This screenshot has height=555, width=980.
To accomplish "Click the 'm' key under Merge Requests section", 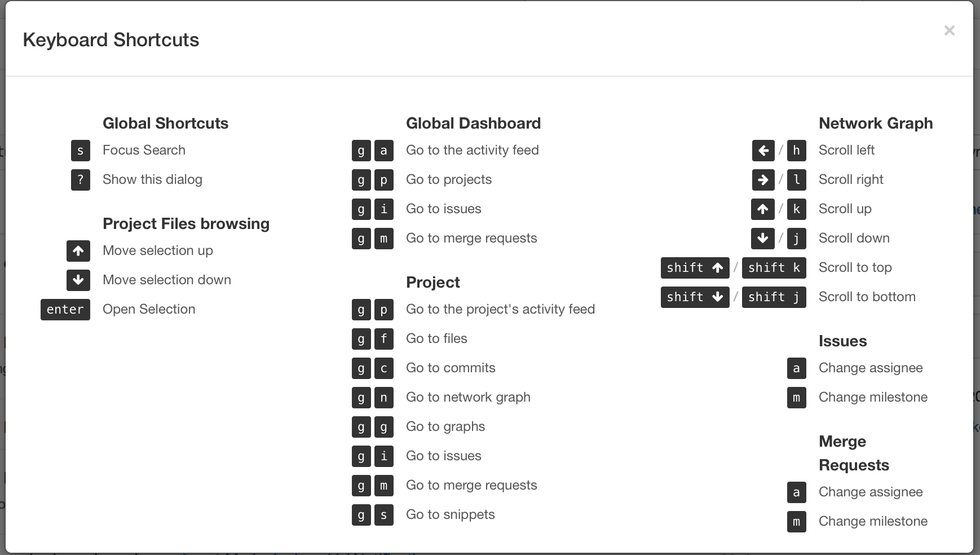I will (796, 522).
